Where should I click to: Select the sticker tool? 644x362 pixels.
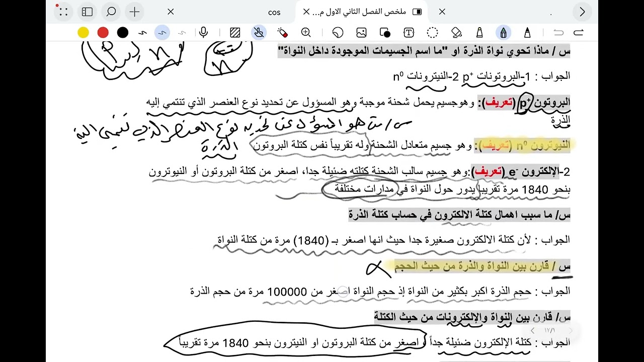338,33
